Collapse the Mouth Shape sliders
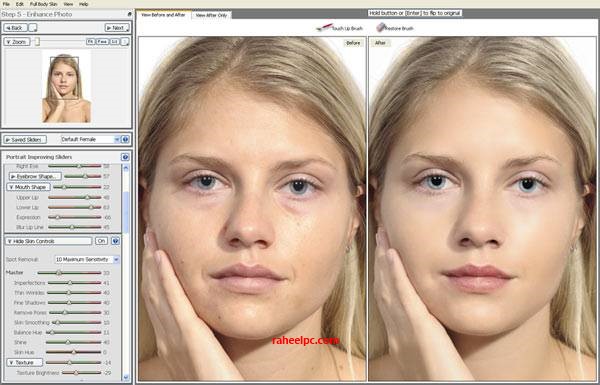Image resolution: width=600 pixels, height=385 pixels. [x=29, y=187]
